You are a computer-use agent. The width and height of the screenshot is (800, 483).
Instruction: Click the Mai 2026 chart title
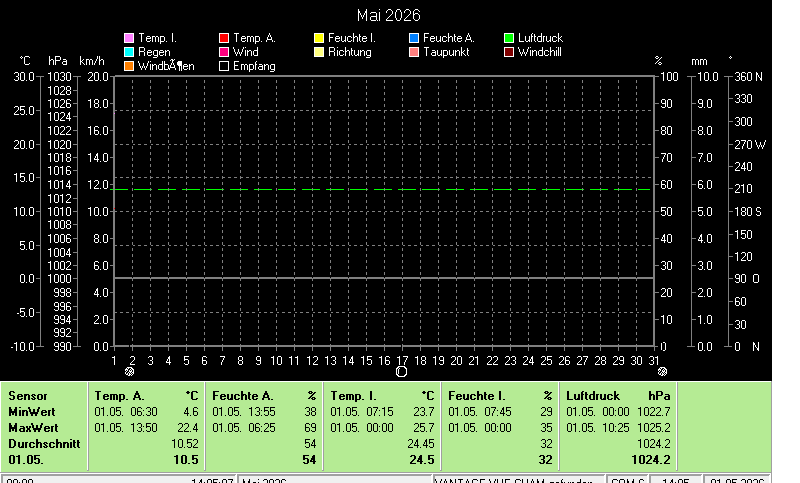389,15
